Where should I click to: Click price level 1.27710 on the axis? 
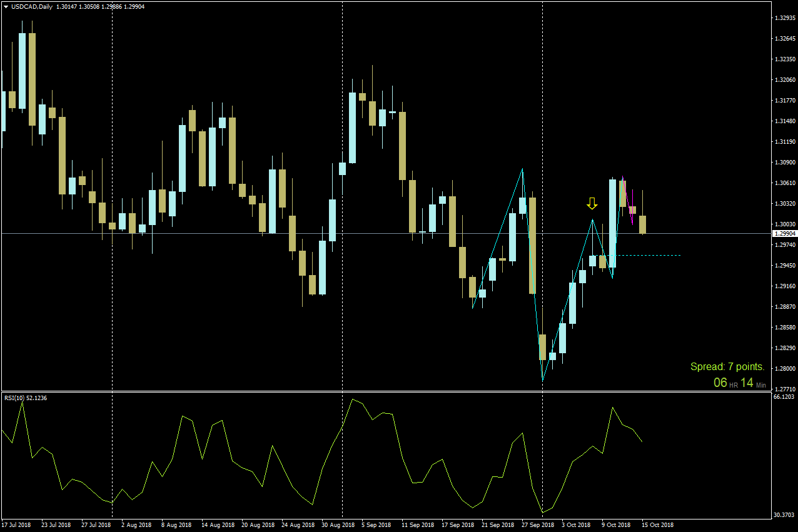(784, 389)
